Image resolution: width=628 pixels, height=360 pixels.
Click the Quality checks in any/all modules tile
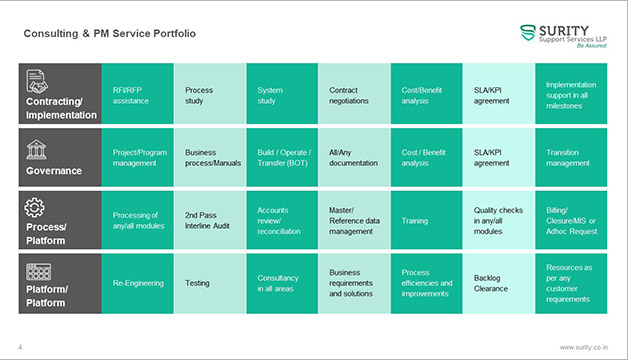pyautogui.click(x=499, y=220)
